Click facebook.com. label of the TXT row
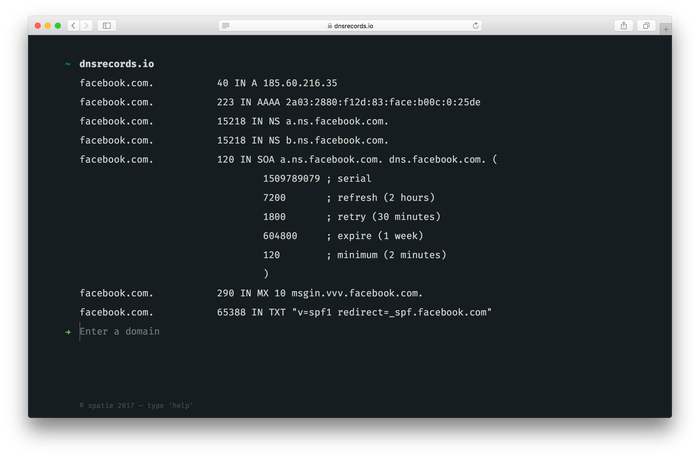 point(117,312)
